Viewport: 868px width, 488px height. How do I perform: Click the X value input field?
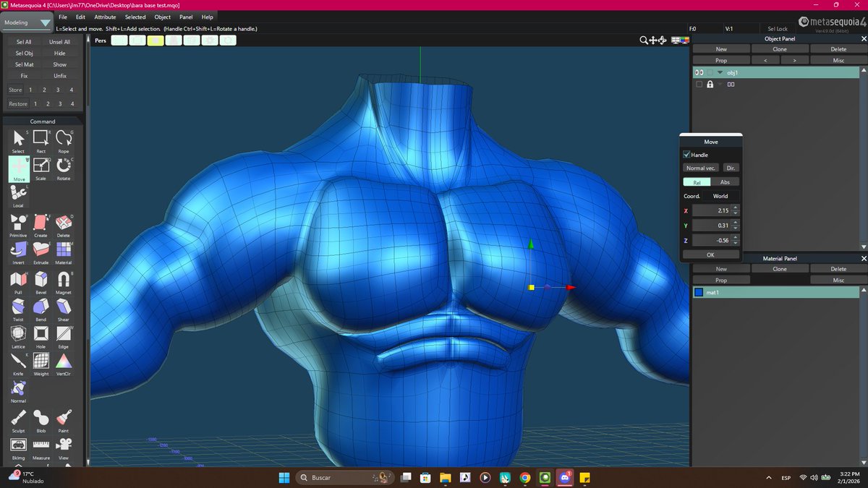710,210
